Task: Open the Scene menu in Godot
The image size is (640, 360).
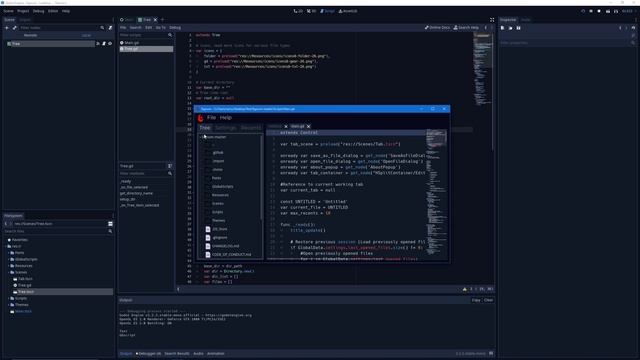Action: tap(8, 11)
